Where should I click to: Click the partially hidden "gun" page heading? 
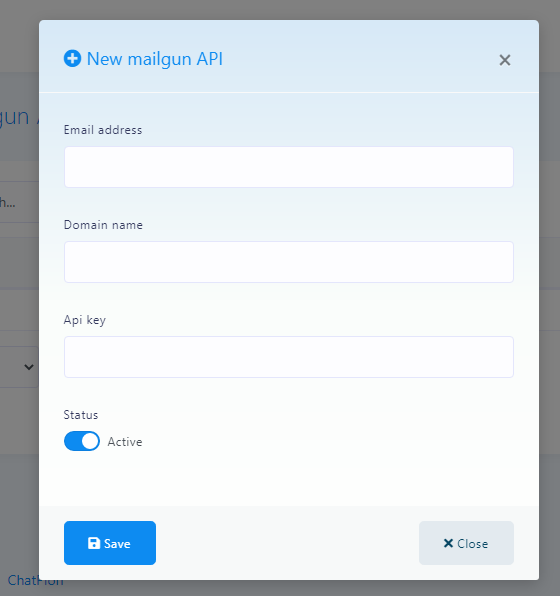coord(14,117)
